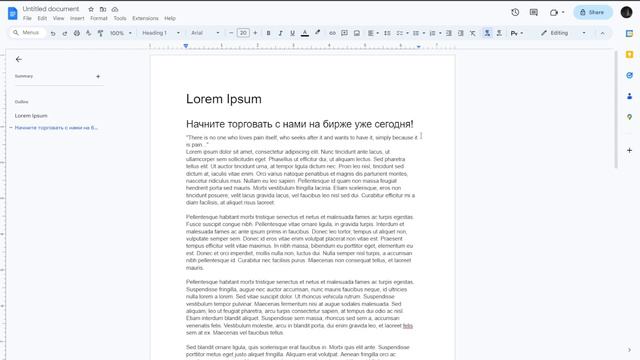Clear formatting with the toolbar icon
Screen dimensions: 640x360
[x=473, y=33]
